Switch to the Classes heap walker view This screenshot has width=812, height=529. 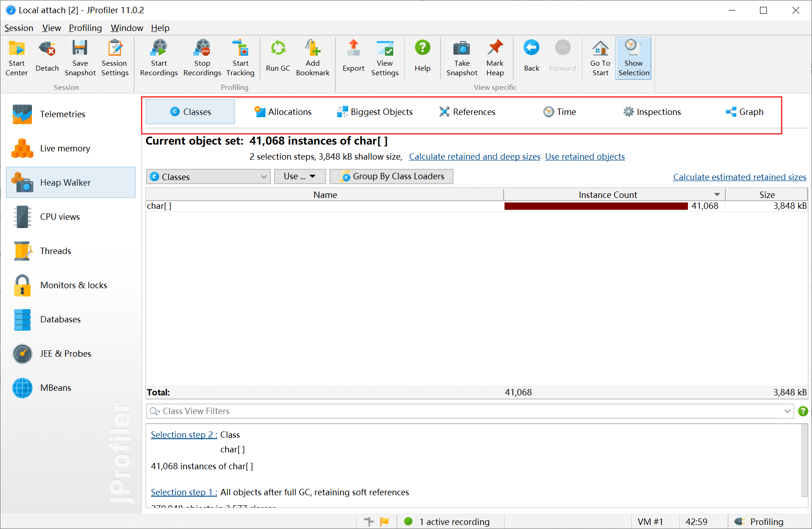190,112
